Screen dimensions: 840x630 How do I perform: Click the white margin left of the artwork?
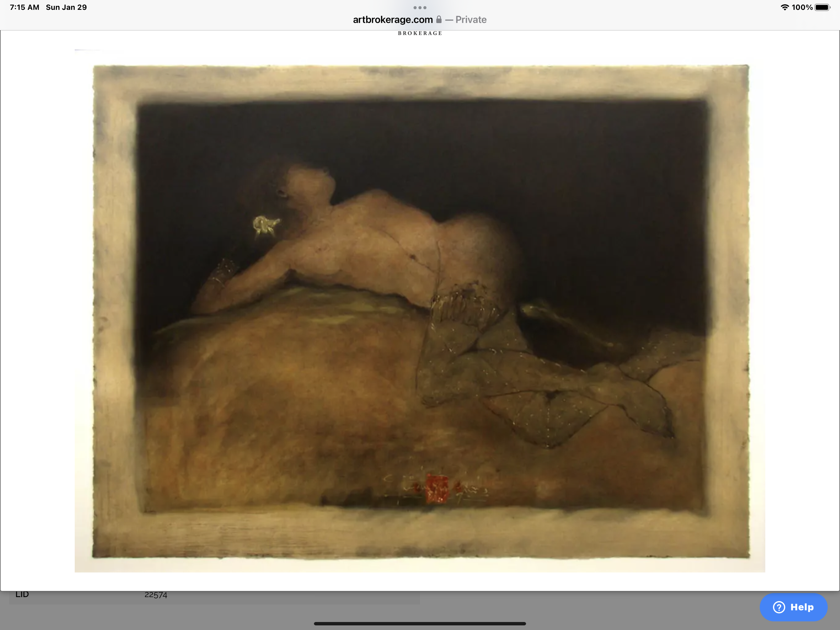click(x=38, y=304)
